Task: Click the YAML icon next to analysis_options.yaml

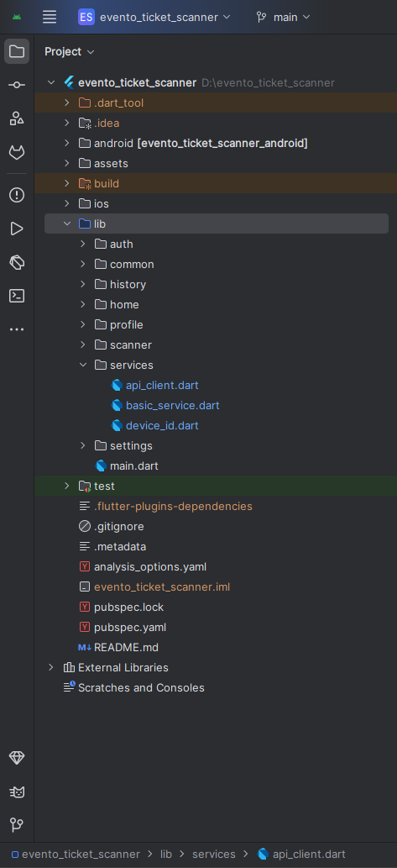Action: (85, 567)
